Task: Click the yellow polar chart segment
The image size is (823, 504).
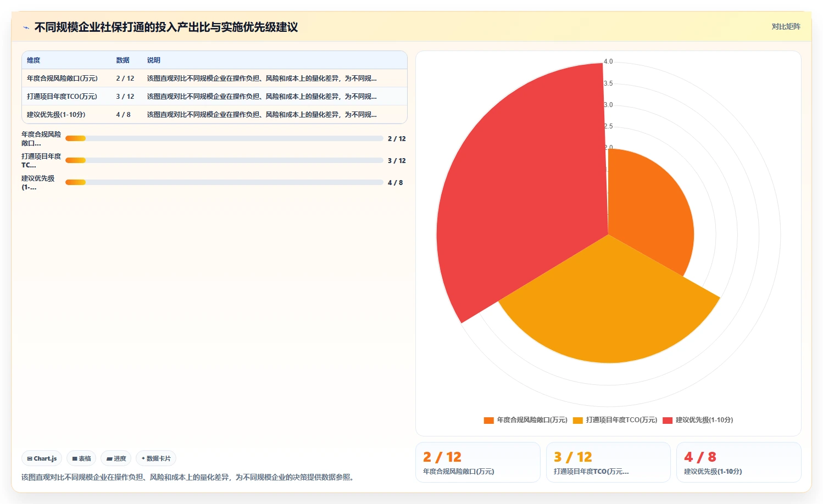Action: 610,307
